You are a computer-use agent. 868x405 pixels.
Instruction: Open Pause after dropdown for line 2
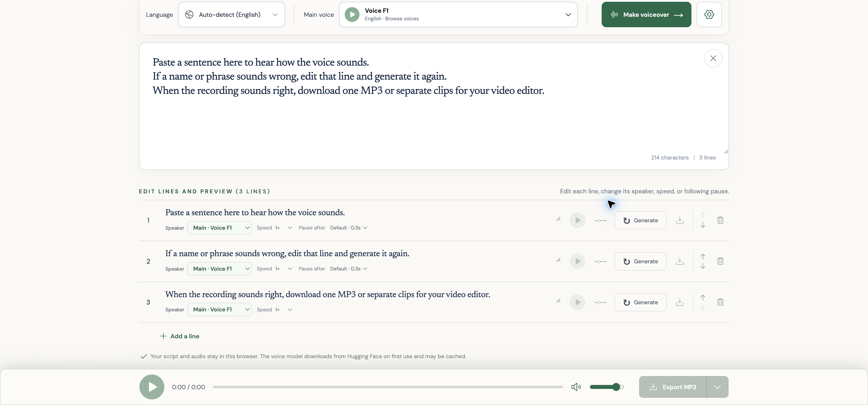coord(349,269)
